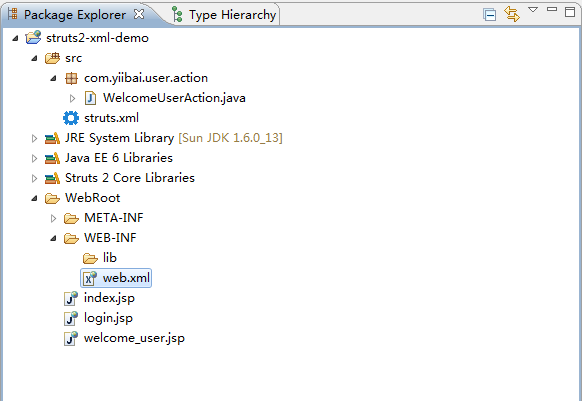Click the struts.xml gear icon
582x401 pixels.
[x=71, y=118]
